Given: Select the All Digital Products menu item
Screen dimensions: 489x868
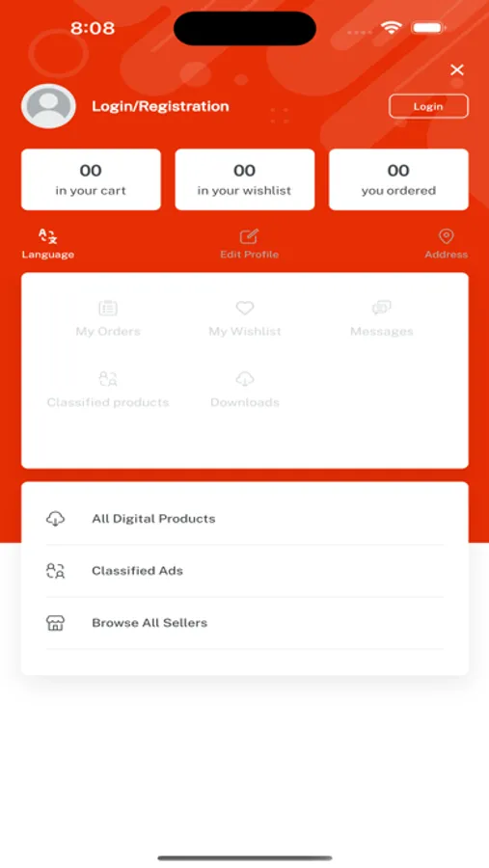Looking at the screenshot, I should coord(245,519).
